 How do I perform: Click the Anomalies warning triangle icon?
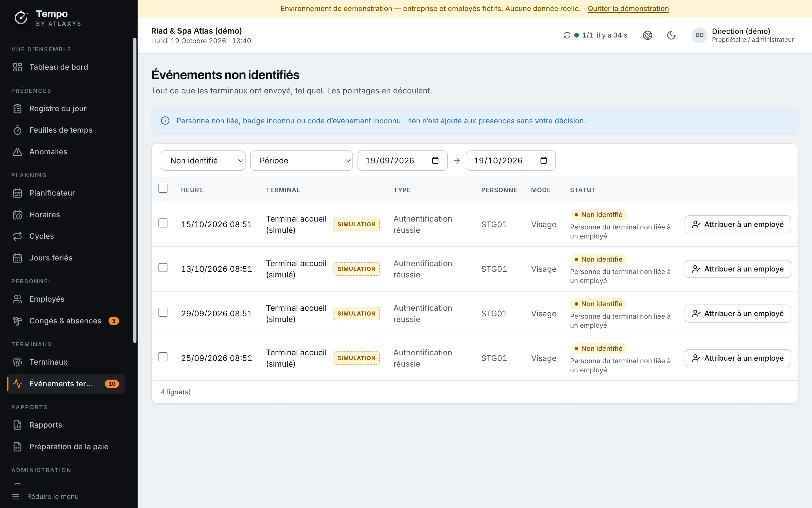point(17,152)
